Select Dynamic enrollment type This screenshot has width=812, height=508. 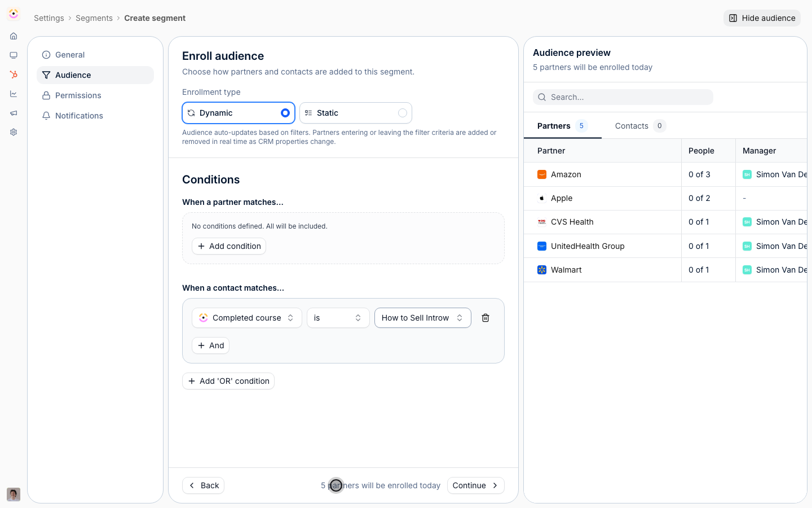pyautogui.click(x=239, y=113)
